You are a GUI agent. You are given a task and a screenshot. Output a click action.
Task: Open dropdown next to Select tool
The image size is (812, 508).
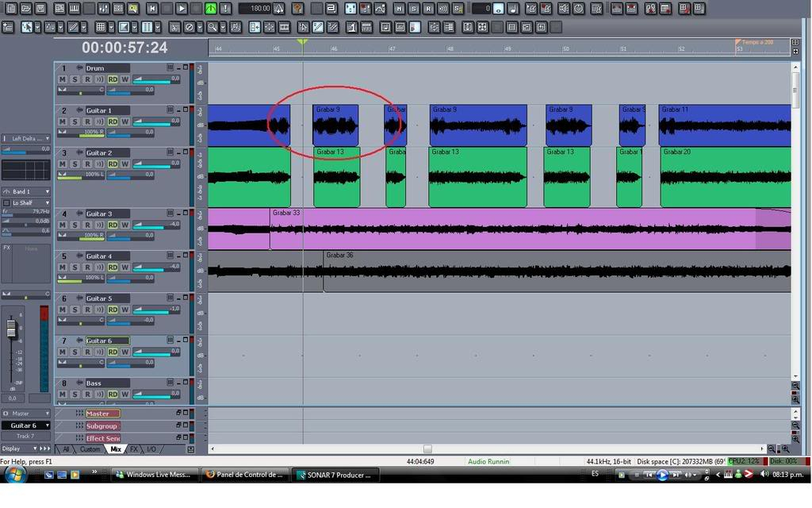point(37,27)
